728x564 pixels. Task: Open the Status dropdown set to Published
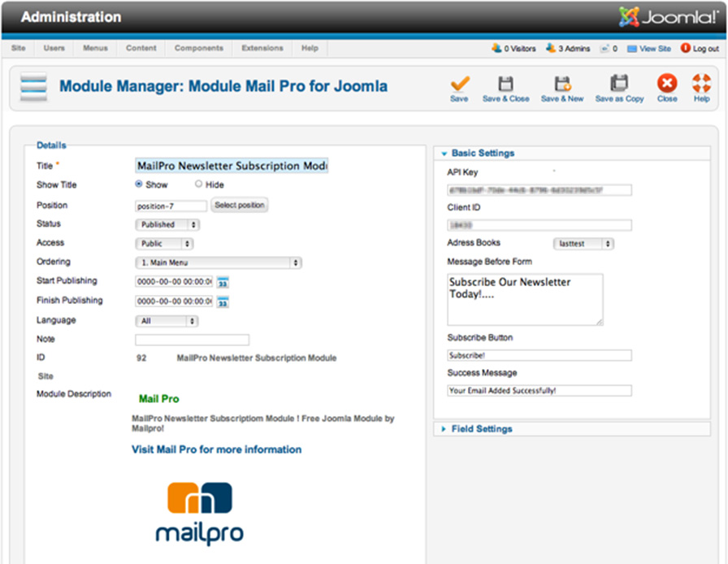pyautogui.click(x=167, y=225)
